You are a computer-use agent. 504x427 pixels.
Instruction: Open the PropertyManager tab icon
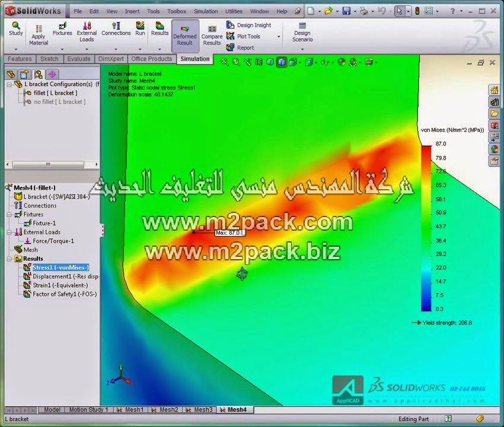(x=24, y=74)
